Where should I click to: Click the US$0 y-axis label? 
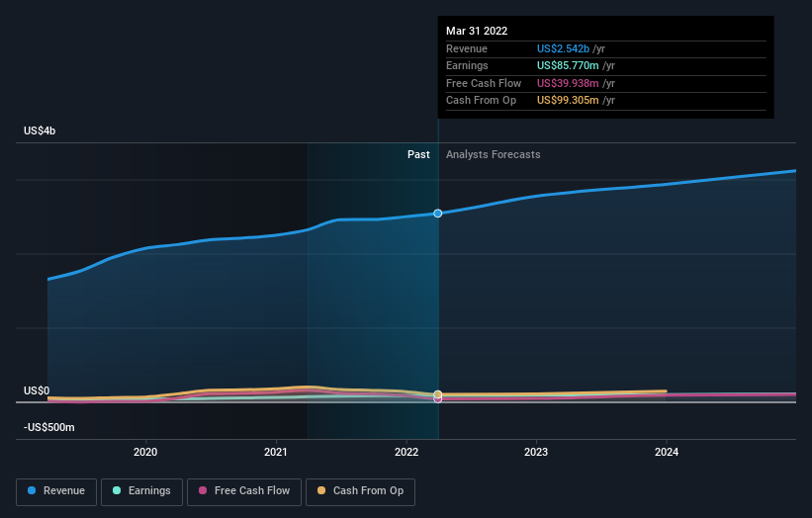37,390
